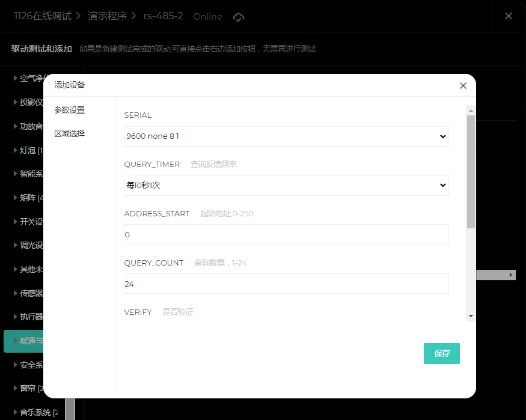Click the dialog scrollbar up arrow
The image size is (526, 420).
pos(471,111)
